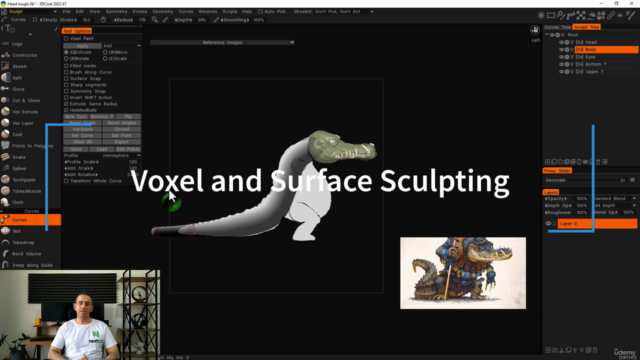This screenshot has height=360, width=640.
Task: Enable the Filled Inside checkbox
Action: 66,66
